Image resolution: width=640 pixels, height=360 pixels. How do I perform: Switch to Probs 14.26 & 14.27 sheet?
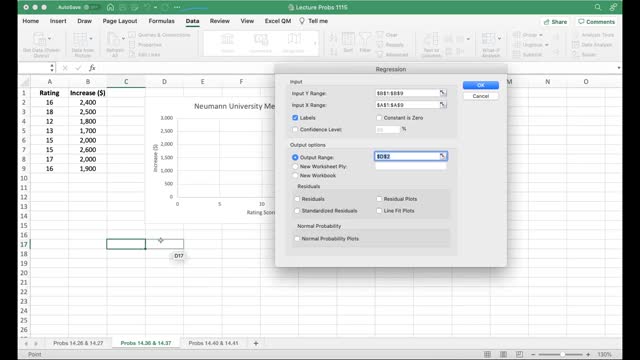click(78, 343)
